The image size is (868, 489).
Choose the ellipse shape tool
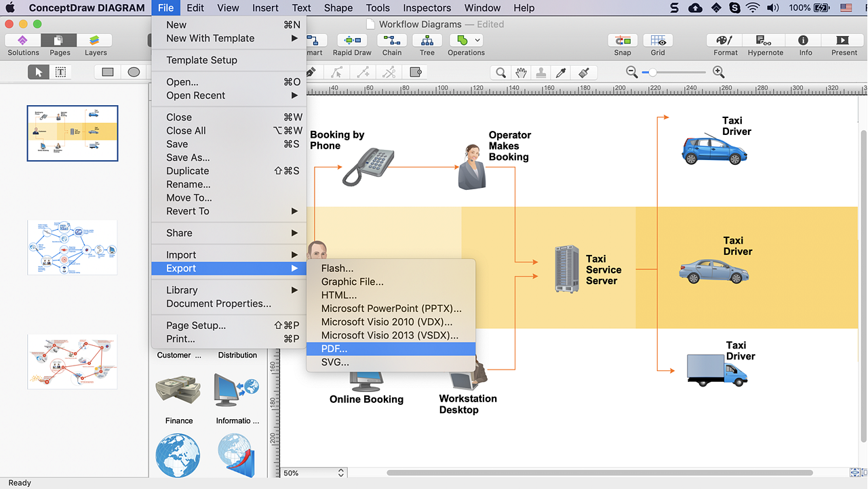pyautogui.click(x=134, y=72)
